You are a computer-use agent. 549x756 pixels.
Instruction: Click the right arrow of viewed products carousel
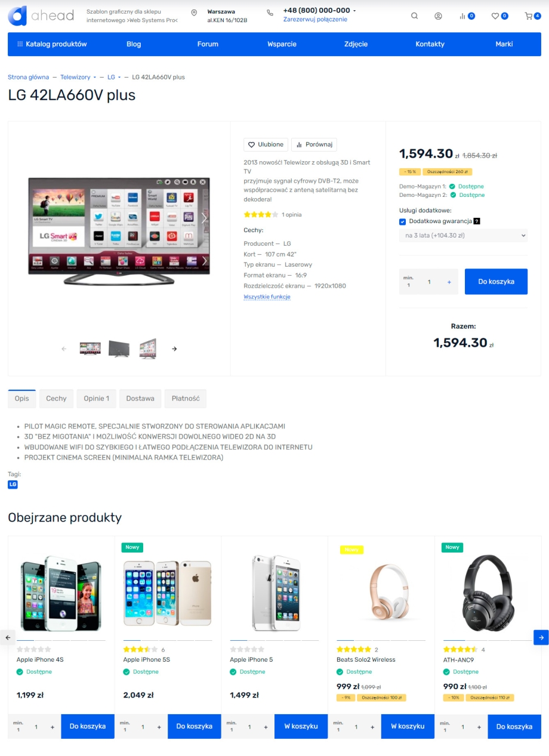(541, 637)
